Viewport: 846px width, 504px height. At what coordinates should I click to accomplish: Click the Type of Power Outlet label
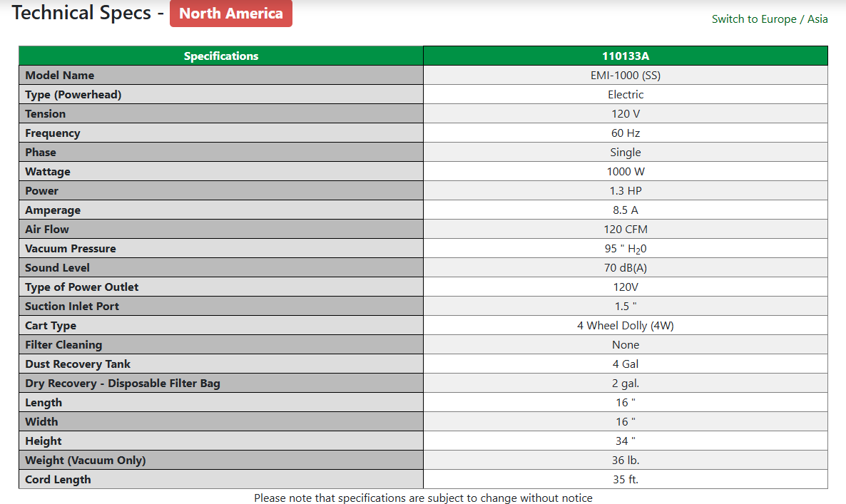[x=81, y=287]
